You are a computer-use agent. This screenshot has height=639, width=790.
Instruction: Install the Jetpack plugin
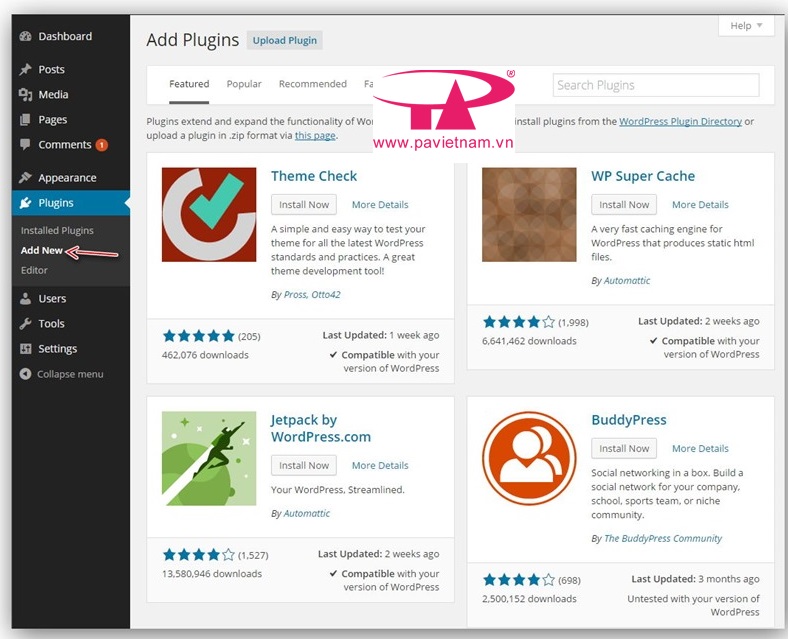(x=304, y=465)
